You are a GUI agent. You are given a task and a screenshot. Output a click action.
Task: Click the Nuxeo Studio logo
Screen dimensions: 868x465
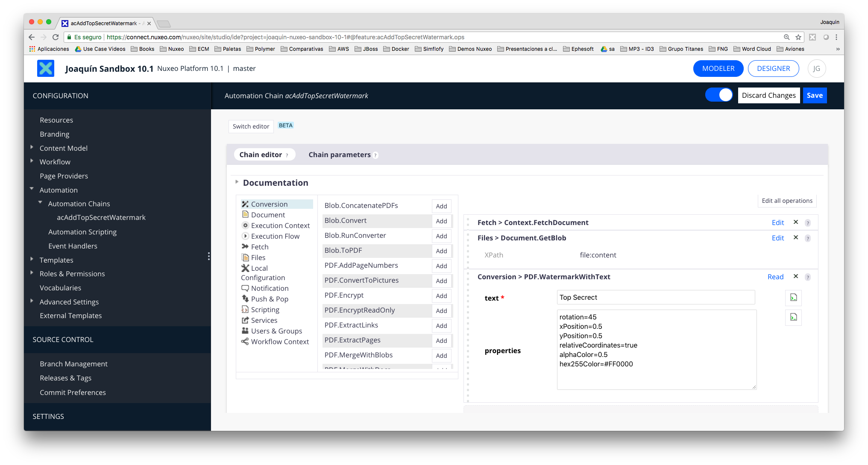(x=46, y=68)
